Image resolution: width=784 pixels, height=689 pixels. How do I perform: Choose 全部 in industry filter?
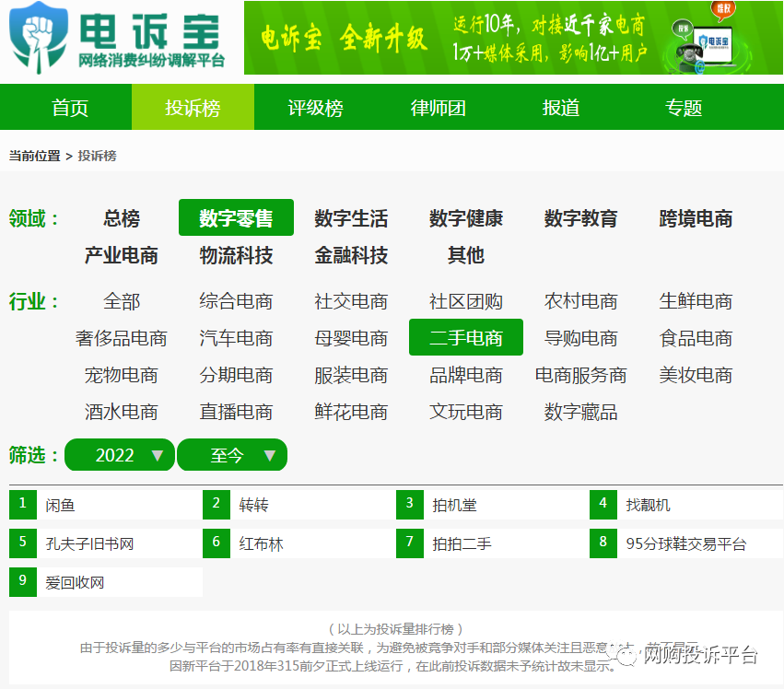(x=122, y=301)
